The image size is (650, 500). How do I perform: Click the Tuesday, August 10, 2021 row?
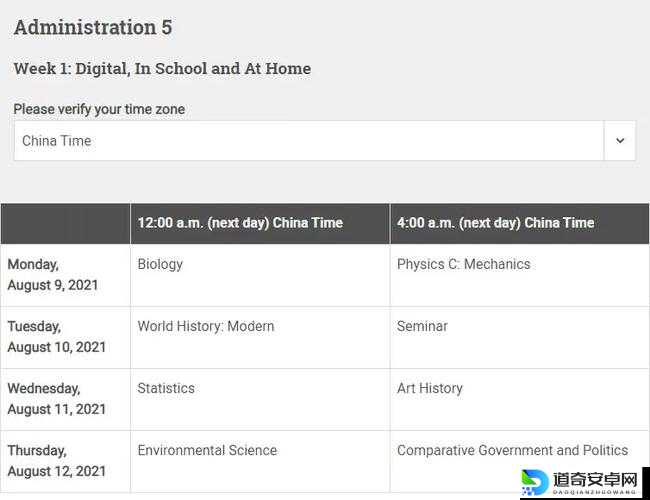(x=56, y=337)
